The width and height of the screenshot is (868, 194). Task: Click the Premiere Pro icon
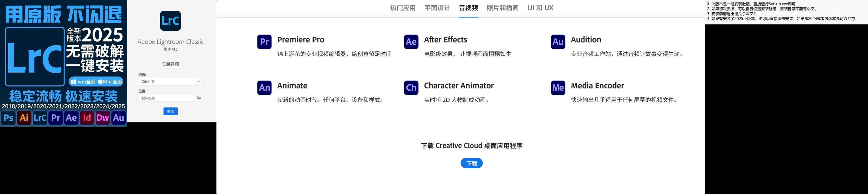(x=264, y=42)
